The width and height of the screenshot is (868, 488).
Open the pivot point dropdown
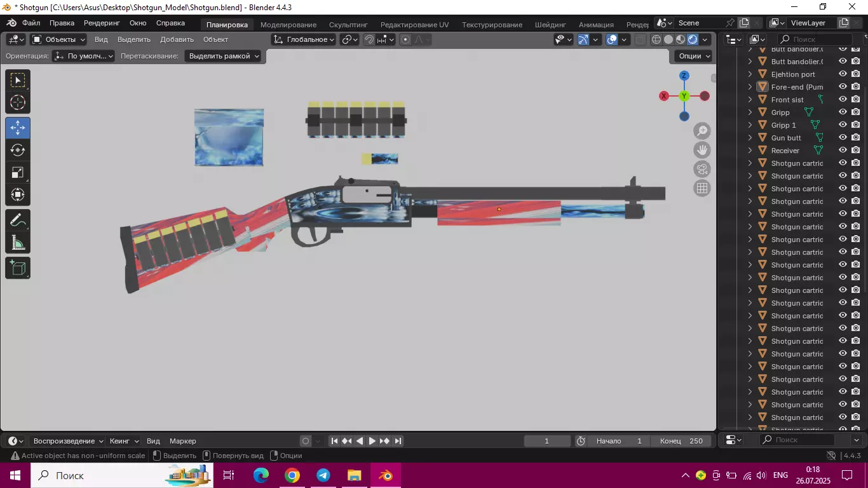[x=350, y=39]
